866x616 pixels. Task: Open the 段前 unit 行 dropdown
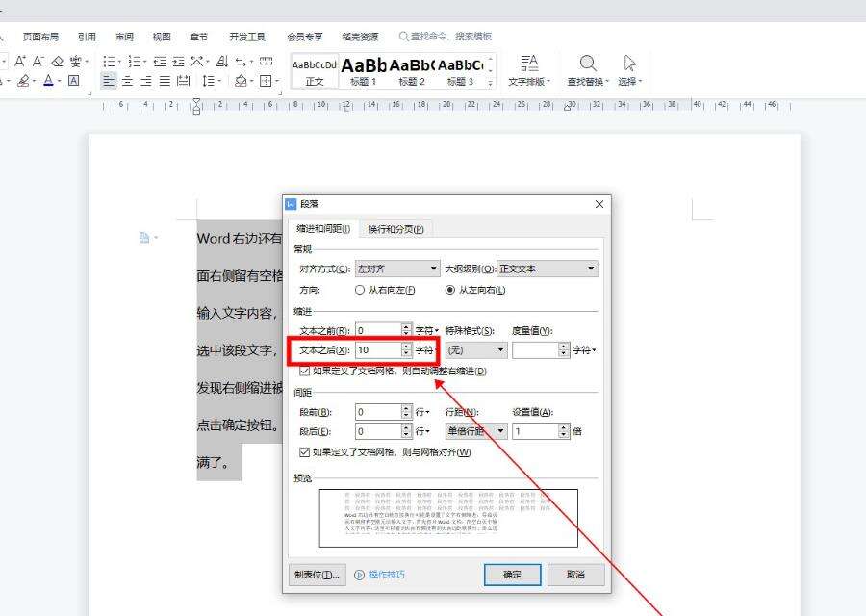tap(422, 412)
